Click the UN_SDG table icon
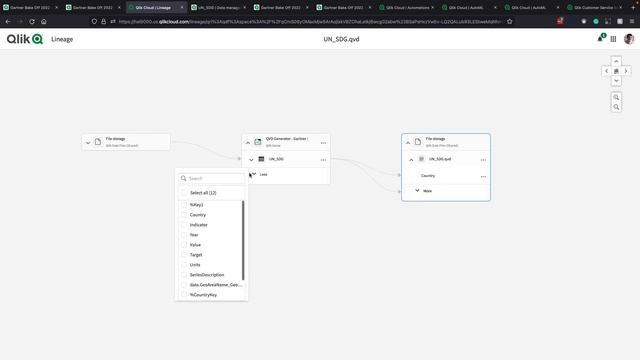 (261, 159)
